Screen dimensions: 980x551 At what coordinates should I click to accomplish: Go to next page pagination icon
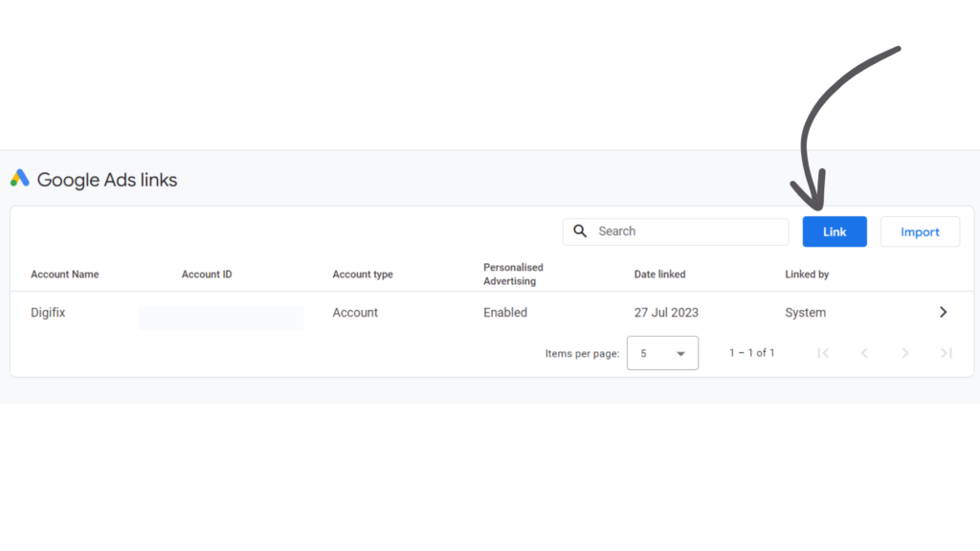tap(905, 353)
